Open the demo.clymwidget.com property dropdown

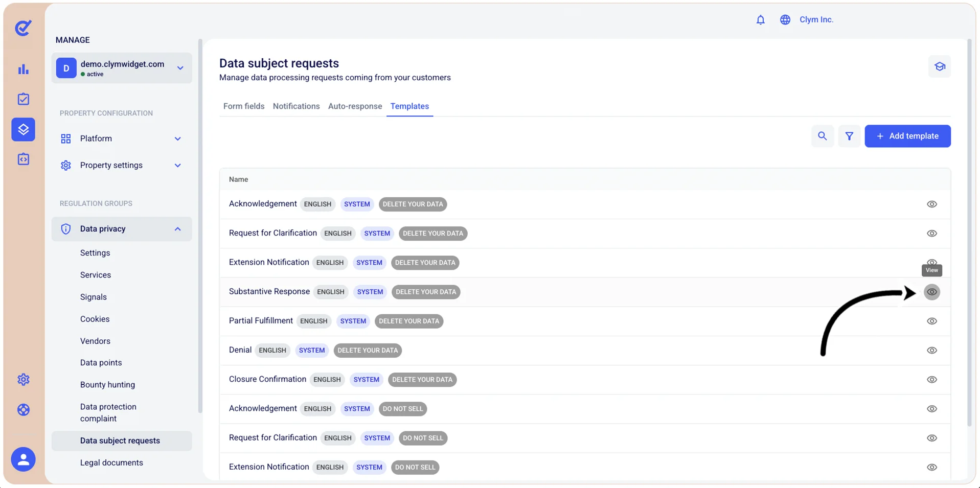tap(122, 68)
